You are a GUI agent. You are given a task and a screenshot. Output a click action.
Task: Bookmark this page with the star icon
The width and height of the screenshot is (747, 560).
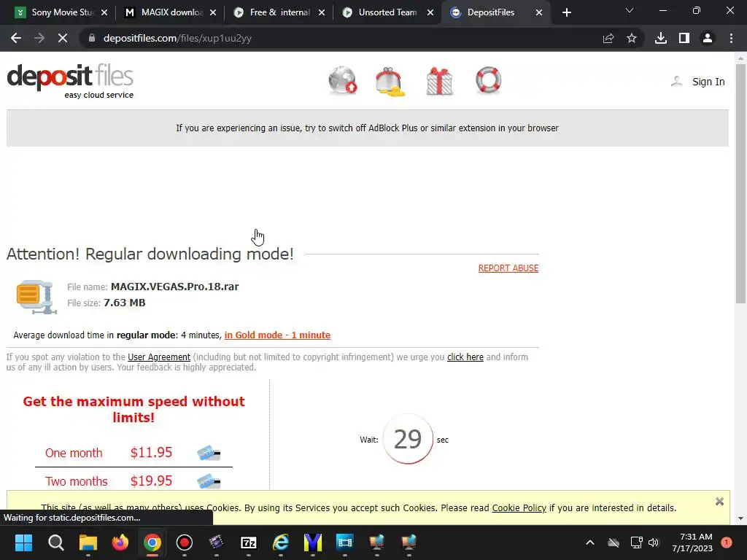632,38
